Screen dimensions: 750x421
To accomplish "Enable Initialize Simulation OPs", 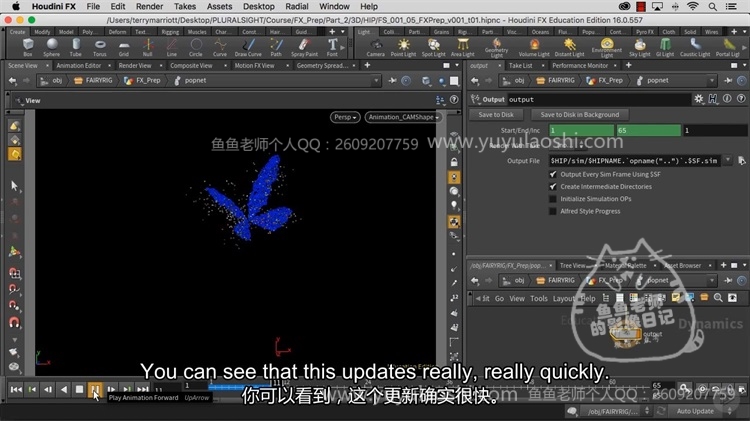I will point(553,199).
